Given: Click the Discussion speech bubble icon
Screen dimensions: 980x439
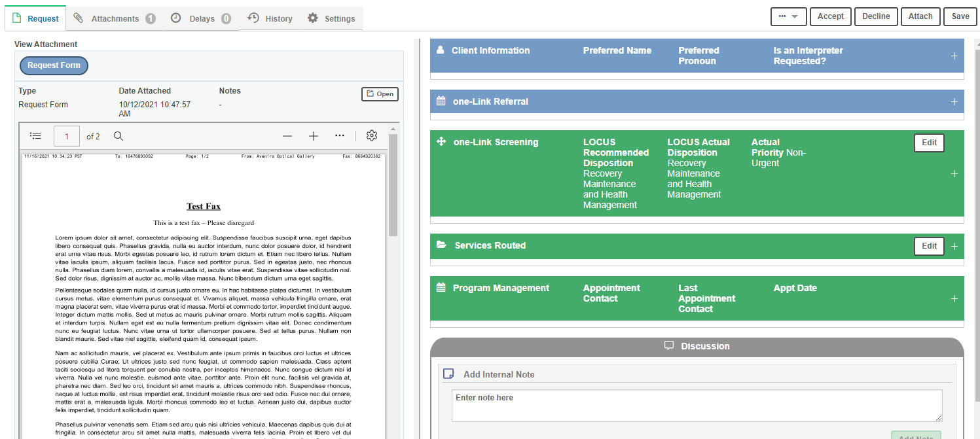Looking at the screenshot, I should coord(669,345).
